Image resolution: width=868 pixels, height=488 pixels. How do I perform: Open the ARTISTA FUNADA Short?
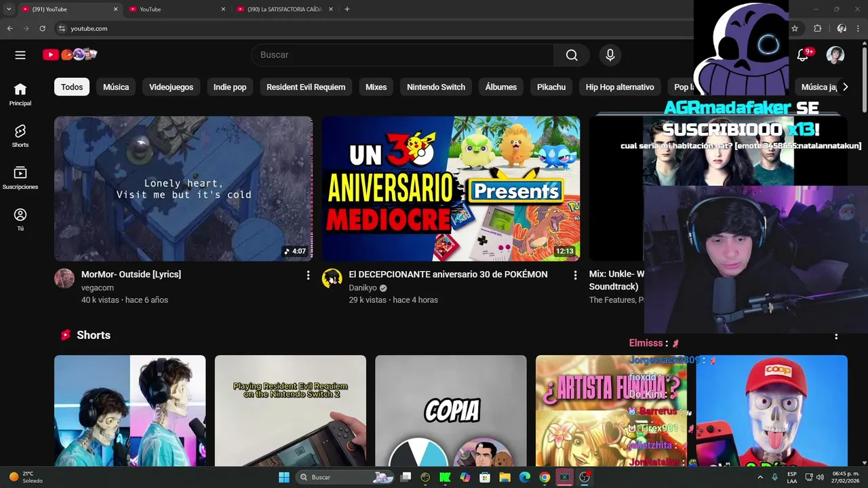(x=611, y=411)
